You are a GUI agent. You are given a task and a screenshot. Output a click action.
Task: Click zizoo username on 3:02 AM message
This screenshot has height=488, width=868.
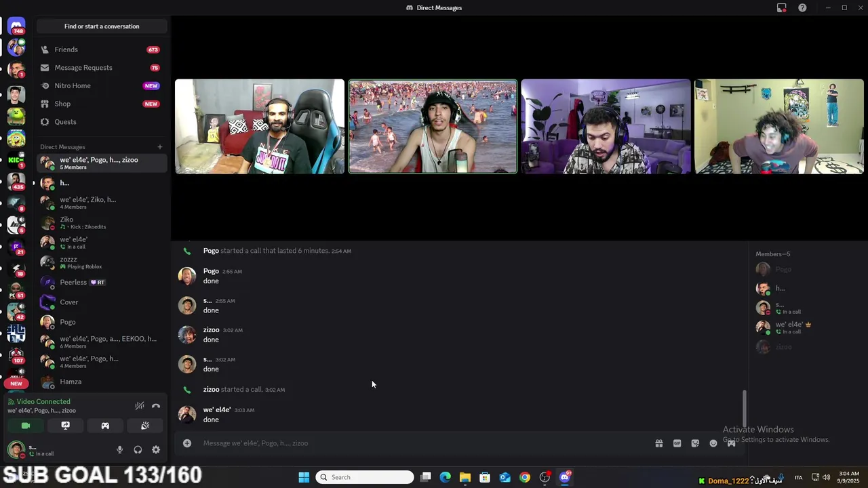pos(211,330)
